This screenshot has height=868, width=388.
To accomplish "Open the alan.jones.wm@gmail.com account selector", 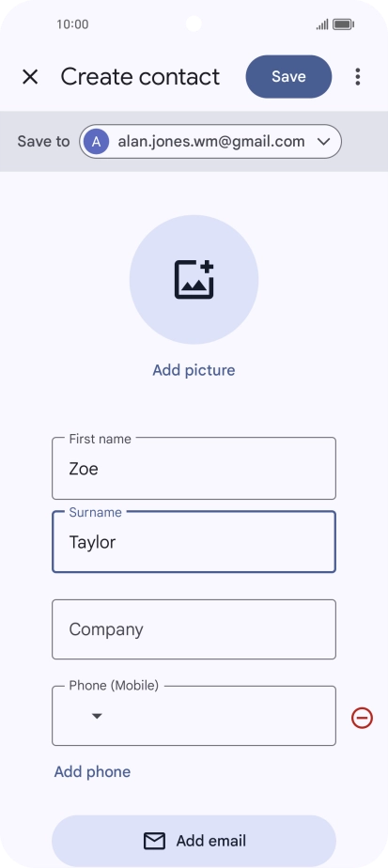I will [210, 142].
